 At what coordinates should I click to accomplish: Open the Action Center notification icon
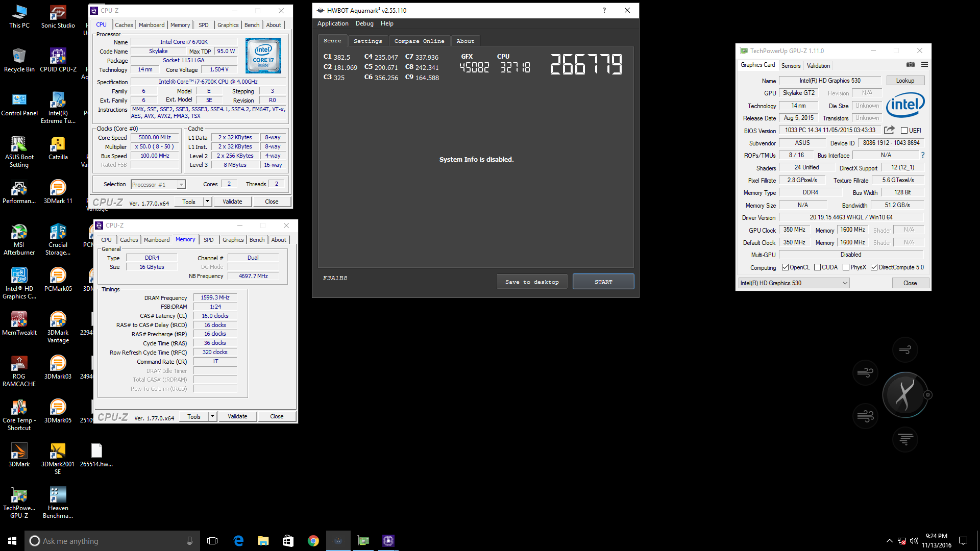coord(963,541)
